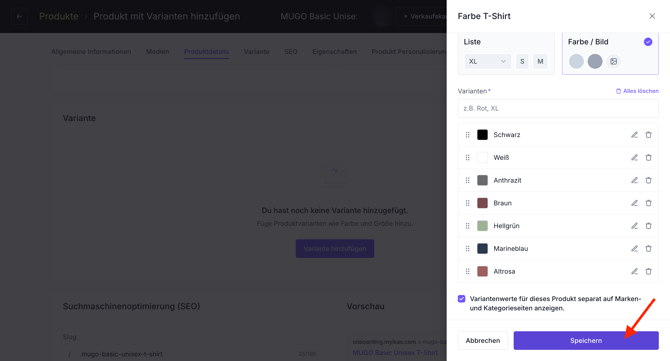This screenshot has width=670, height=361.
Task: Click the Altrosa color swatch
Action: pos(482,271)
